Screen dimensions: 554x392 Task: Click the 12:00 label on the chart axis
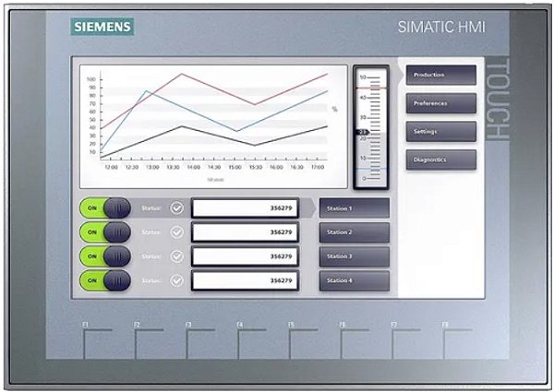point(111,167)
